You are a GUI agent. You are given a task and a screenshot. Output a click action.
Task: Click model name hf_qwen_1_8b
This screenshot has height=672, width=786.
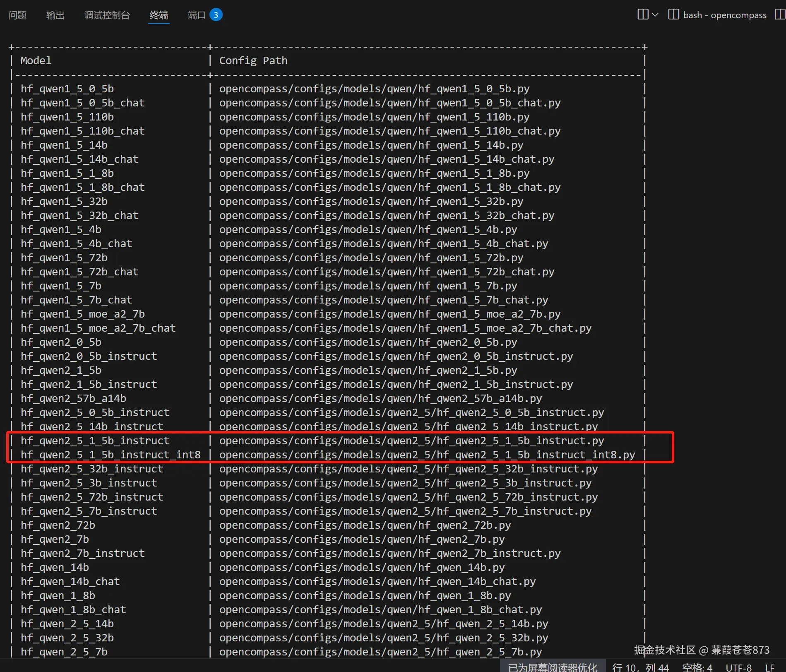coord(58,595)
